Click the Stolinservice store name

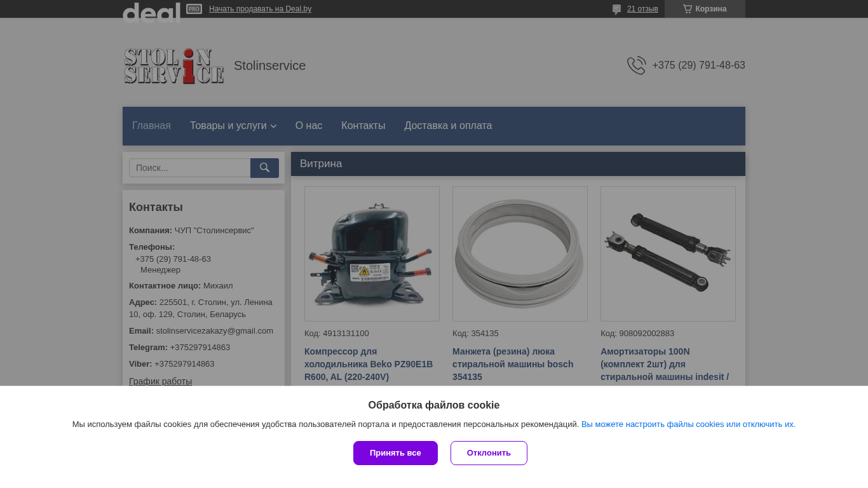(x=269, y=65)
